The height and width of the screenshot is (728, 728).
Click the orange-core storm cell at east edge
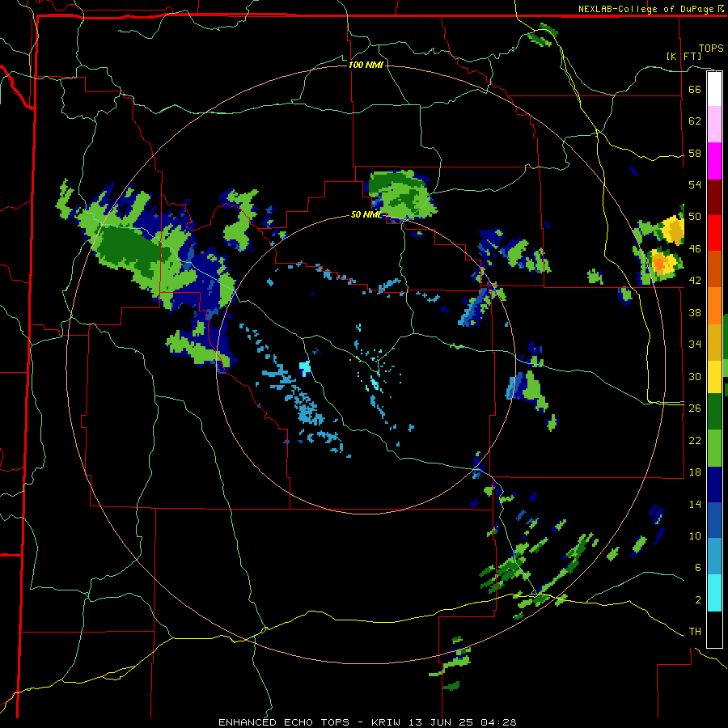coord(661,263)
